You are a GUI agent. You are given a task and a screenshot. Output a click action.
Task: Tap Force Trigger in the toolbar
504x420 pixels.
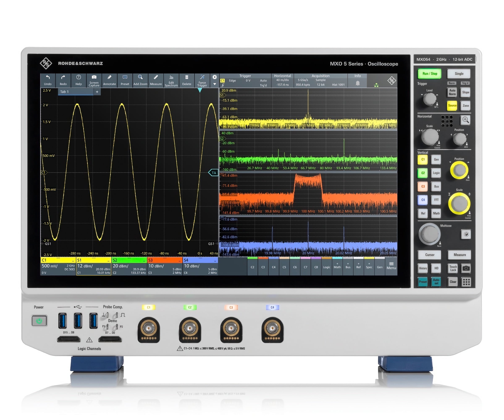(x=202, y=80)
